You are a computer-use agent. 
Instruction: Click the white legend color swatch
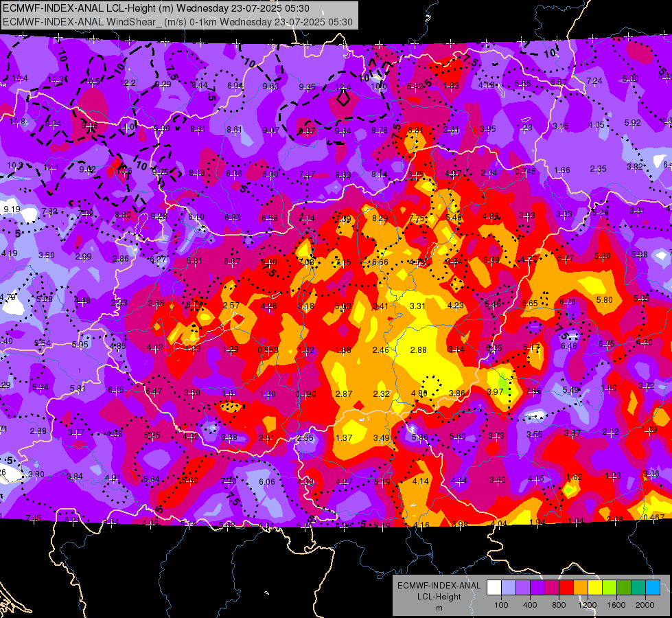pyautogui.click(x=494, y=588)
